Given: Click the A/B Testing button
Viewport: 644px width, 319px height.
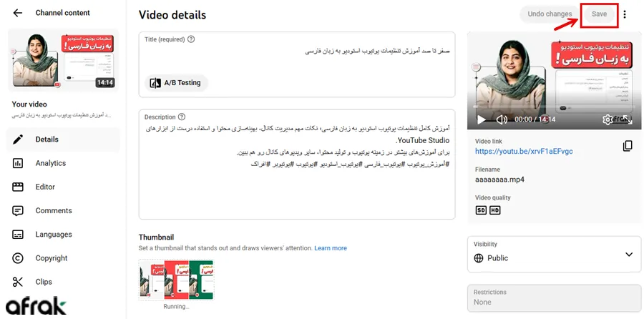Looking at the screenshot, I should (176, 83).
